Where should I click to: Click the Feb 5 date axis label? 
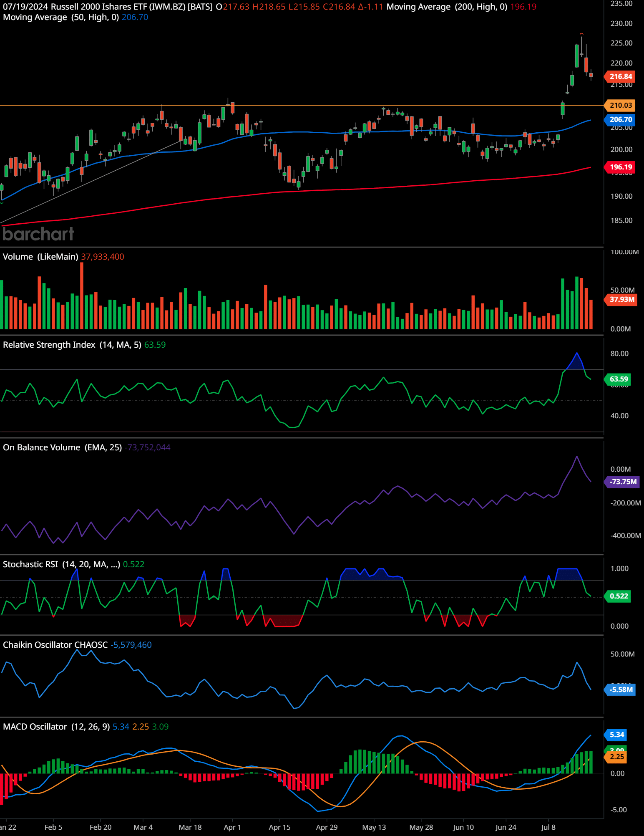click(53, 827)
